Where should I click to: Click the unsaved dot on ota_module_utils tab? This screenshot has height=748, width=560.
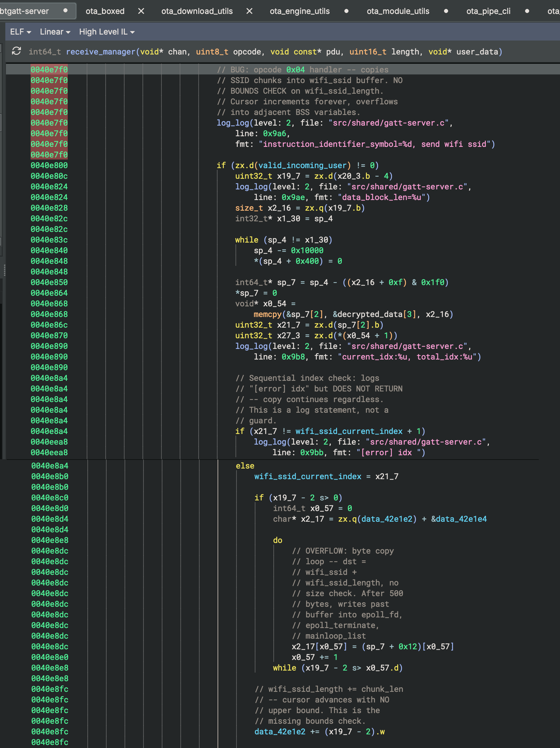[x=446, y=11]
